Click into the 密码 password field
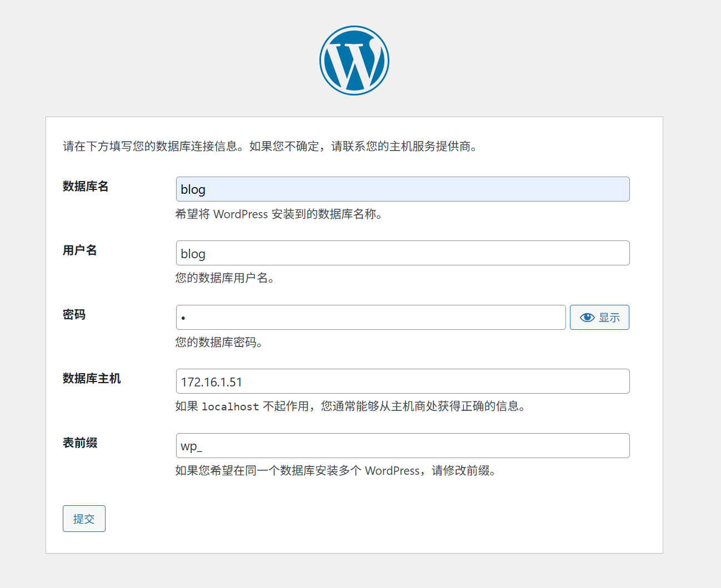This screenshot has height=588, width=721. 371,318
